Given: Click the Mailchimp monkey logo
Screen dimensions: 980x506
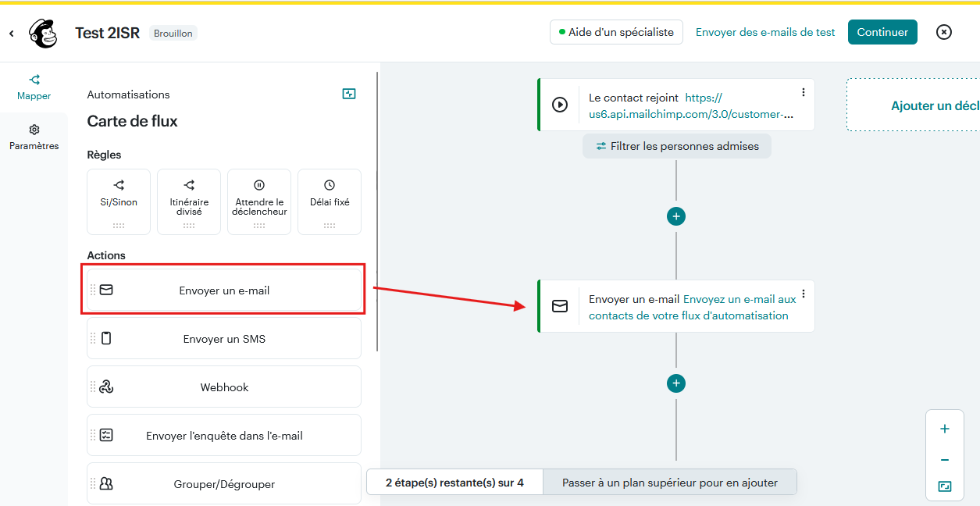Looking at the screenshot, I should (43, 34).
